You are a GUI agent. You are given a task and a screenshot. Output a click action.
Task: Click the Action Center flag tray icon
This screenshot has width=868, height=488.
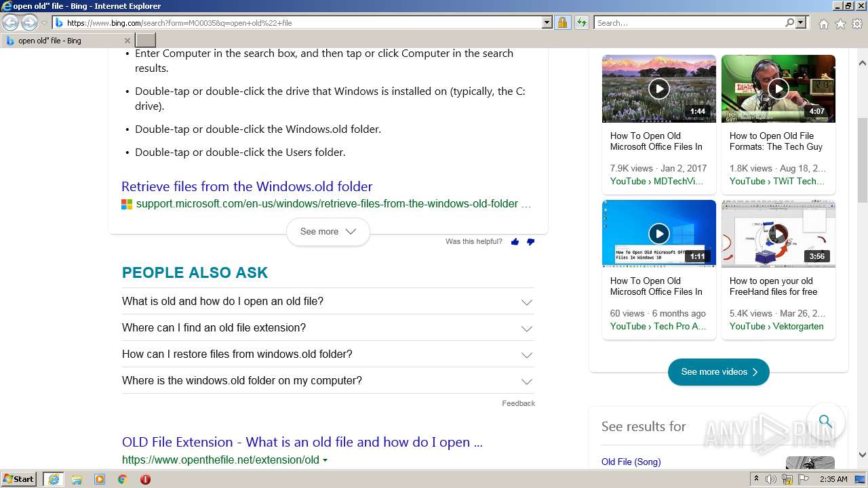click(804, 479)
